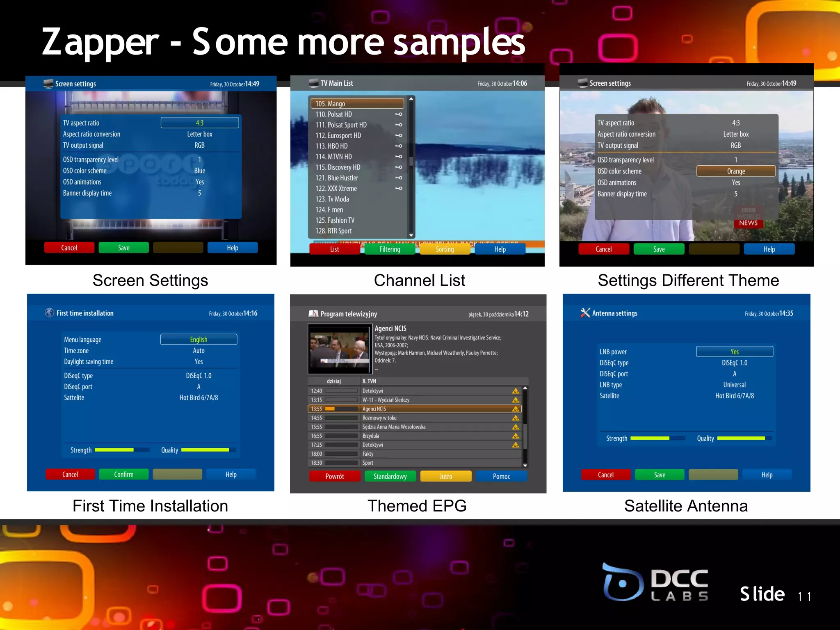The width and height of the screenshot is (840, 630).
Task: Click the Strength bar in First time installation
Action: 122,450
